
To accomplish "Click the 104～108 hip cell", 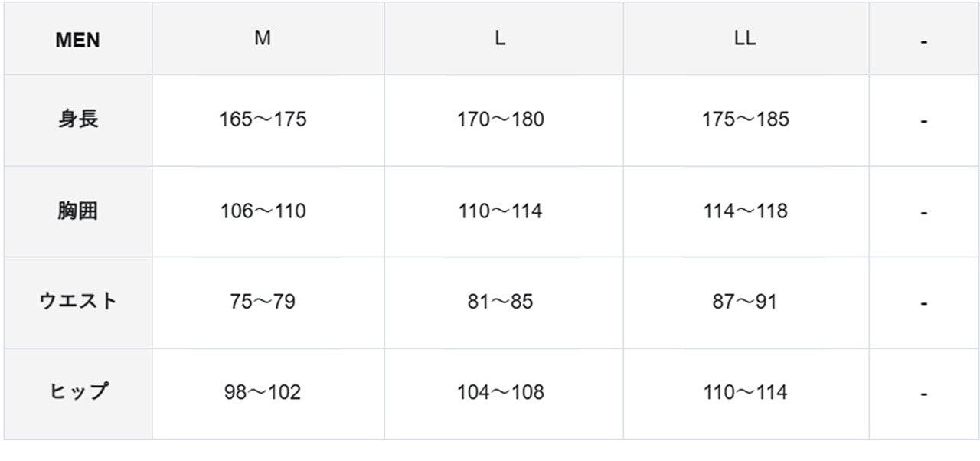I will 501,392.
